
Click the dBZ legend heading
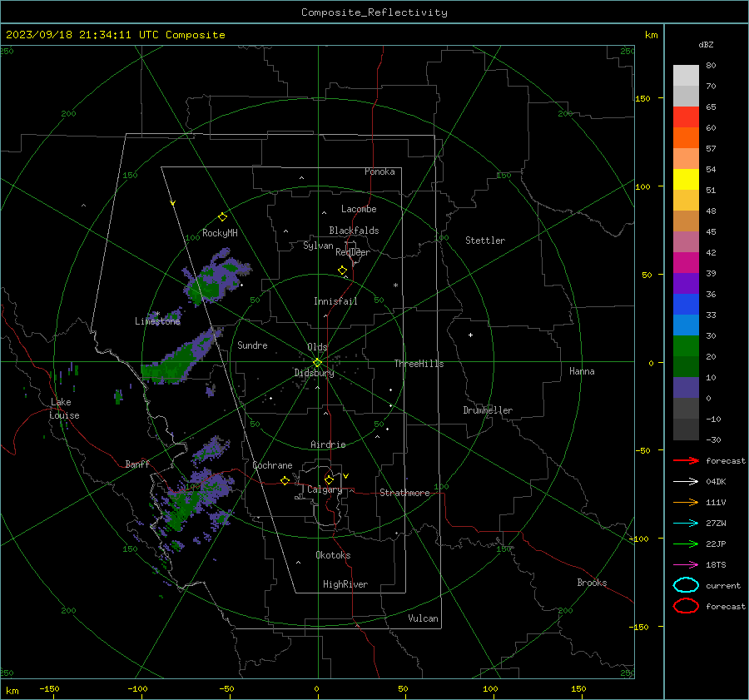[x=706, y=44]
